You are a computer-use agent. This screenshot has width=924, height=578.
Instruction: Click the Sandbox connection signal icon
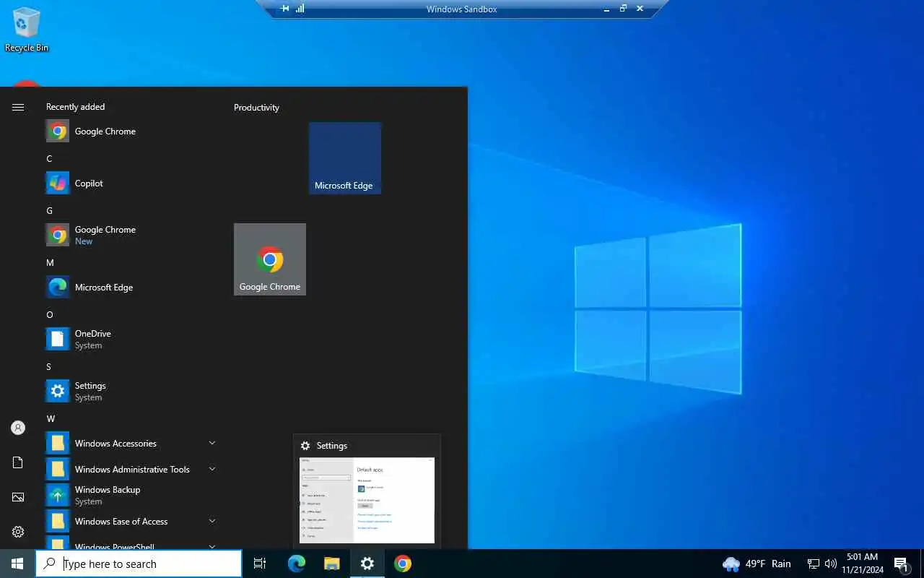300,9
